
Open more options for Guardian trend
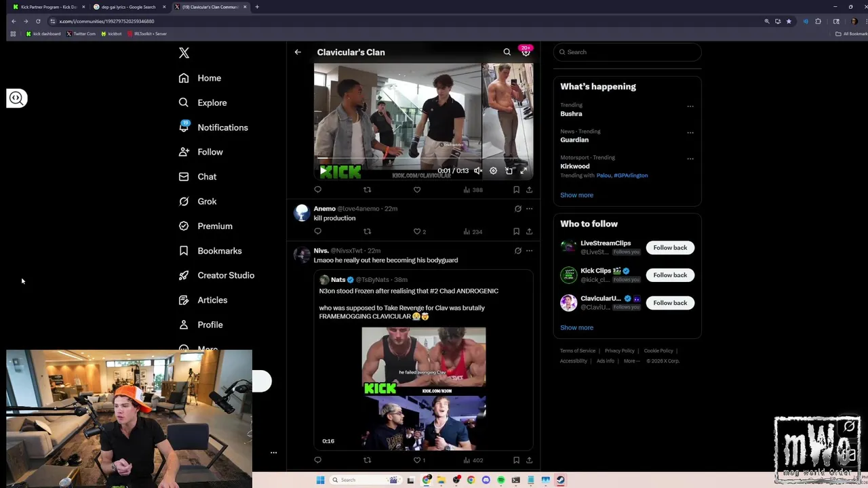tap(690, 133)
